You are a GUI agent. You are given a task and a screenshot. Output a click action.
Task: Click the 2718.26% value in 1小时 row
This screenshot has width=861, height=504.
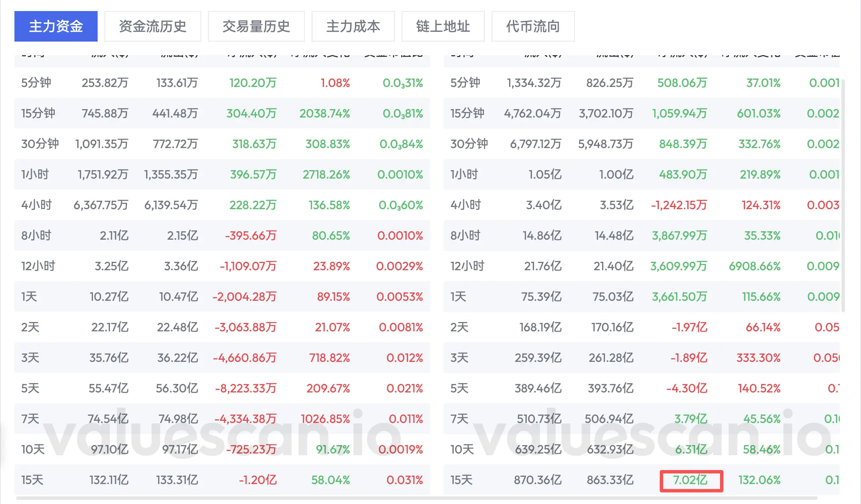point(326,174)
